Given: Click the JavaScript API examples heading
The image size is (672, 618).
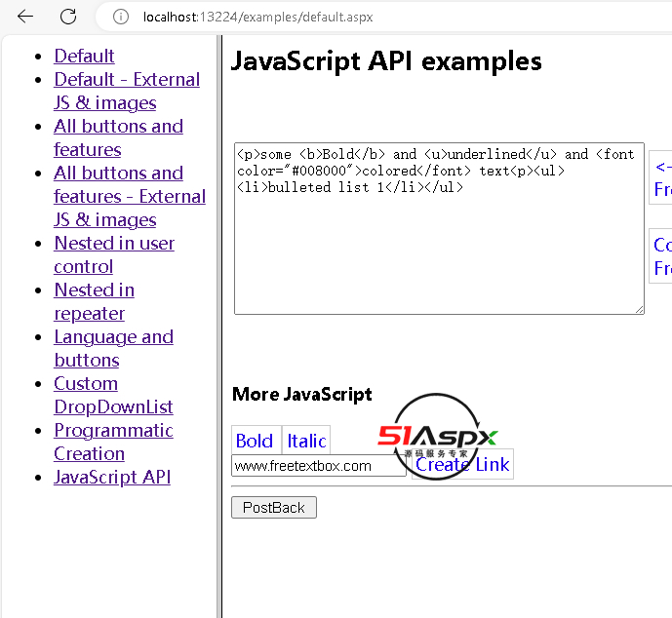Looking at the screenshot, I should pos(386,61).
